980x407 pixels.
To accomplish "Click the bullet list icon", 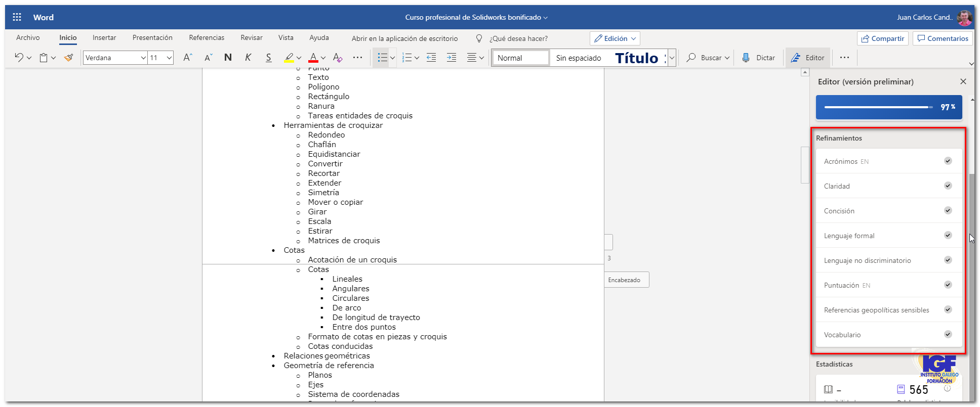I will point(382,58).
